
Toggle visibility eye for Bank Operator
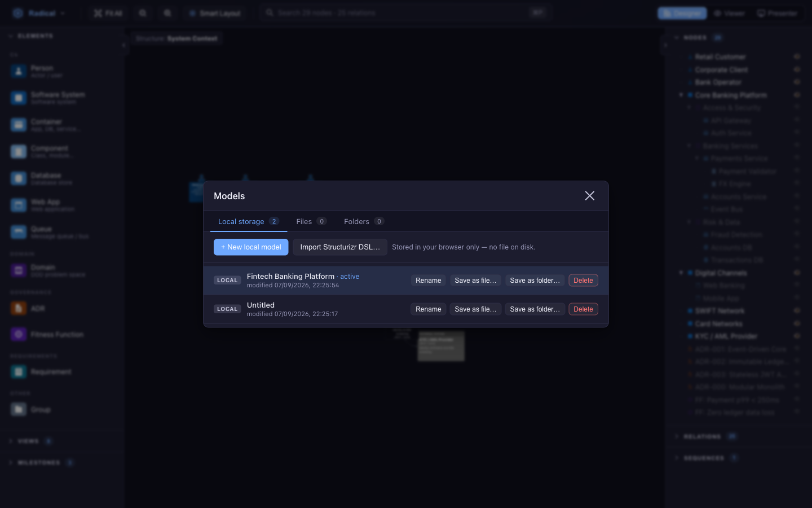[x=797, y=82]
